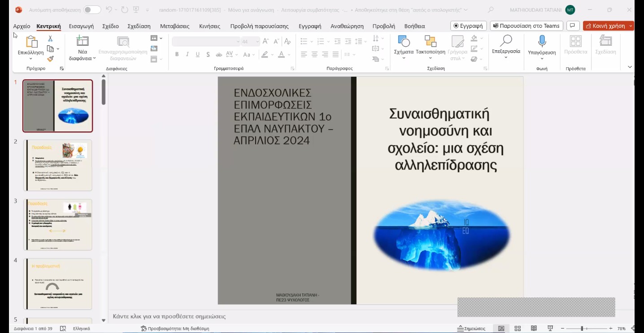Click the Κοινή χρήση share button

tap(605, 26)
